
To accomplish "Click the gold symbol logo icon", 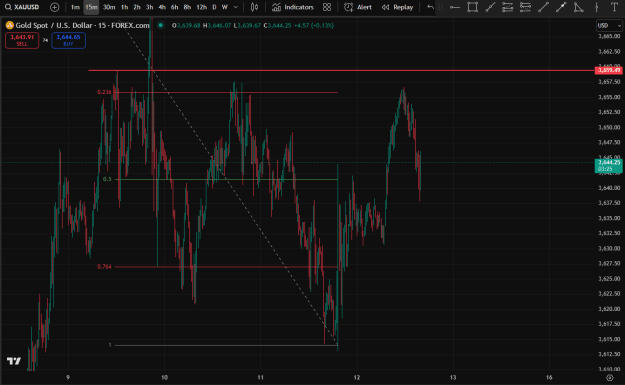I will [x=10, y=26].
